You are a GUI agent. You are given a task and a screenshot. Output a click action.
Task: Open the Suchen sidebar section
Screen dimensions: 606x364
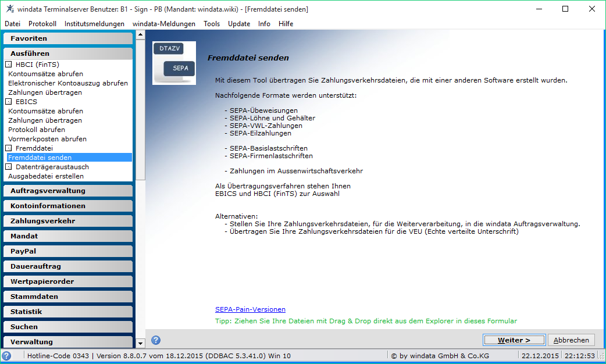pyautogui.click(x=68, y=327)
